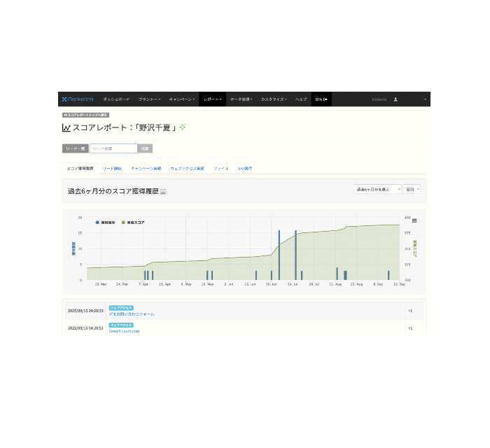The width and height of the screenshot is (490, 448).
Task: Expand the データ管理 dropdown menu
Action: 241,99
